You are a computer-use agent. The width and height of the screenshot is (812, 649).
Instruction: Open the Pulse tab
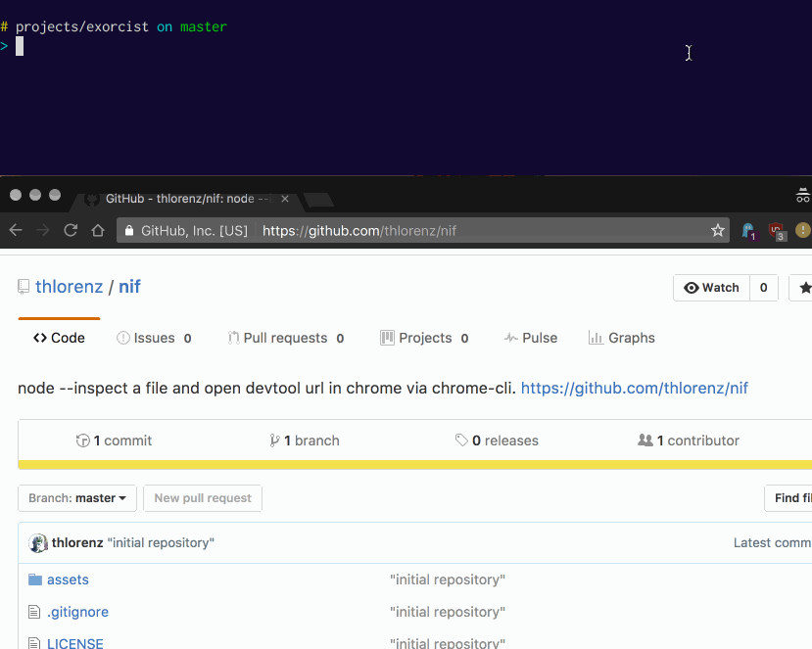point(531,338)
